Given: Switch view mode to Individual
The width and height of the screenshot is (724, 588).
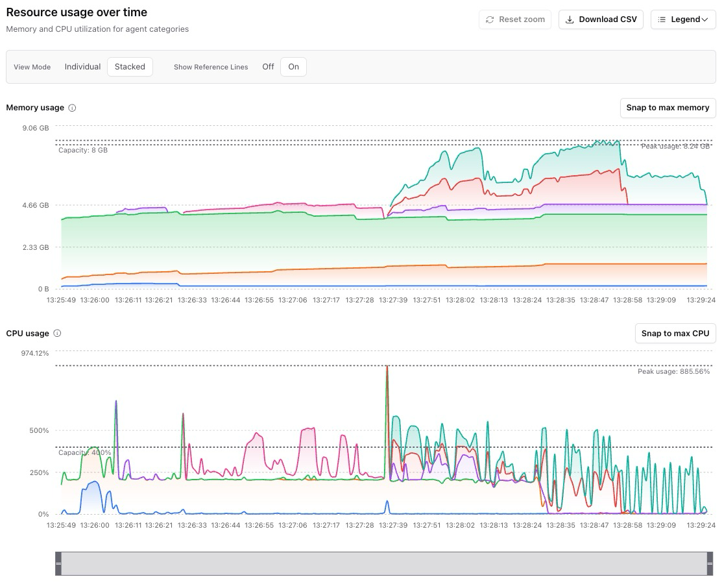Looking at the screenshot, I should 82,67.
